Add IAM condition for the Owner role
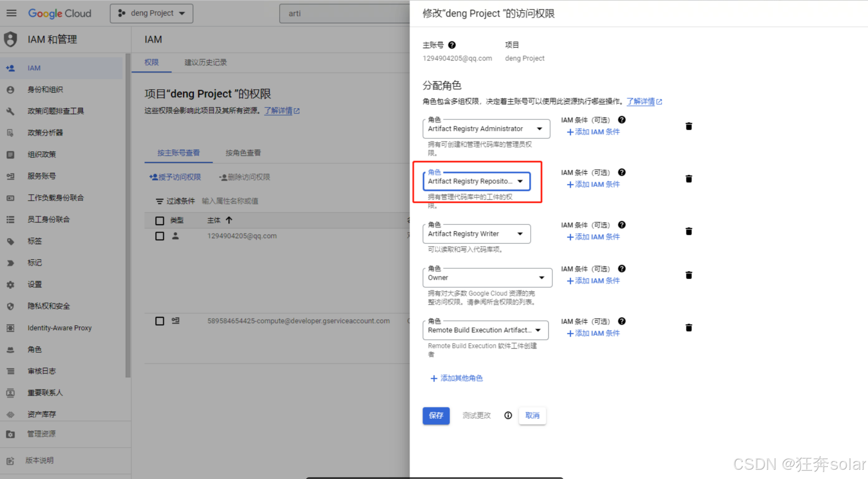 tap(593, 281)
